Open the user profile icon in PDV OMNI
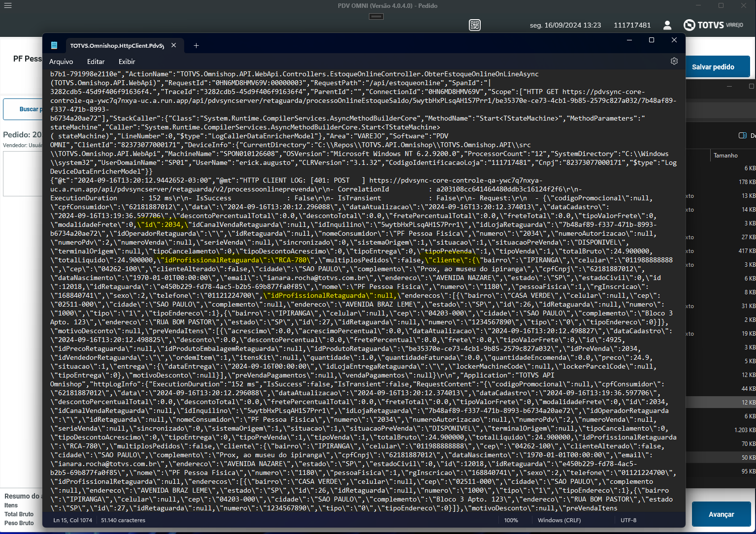Image resolution: width=756 pixels, height=534 pixels. point(667,25)
